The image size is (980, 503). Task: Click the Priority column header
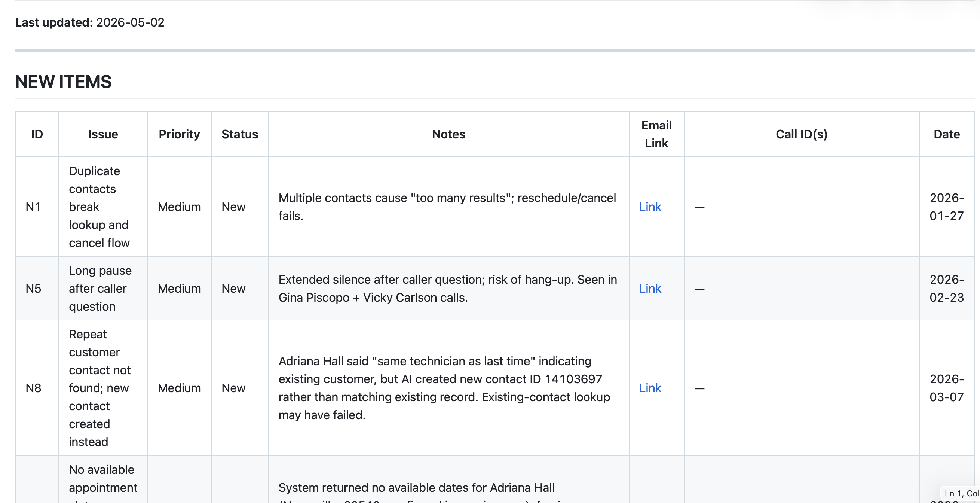click(179, 134)
